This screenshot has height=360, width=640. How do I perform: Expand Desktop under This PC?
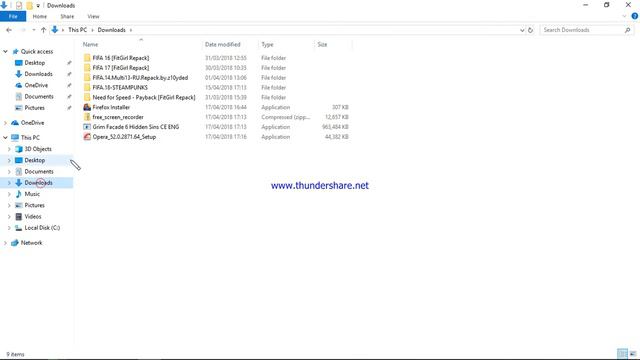9,160
